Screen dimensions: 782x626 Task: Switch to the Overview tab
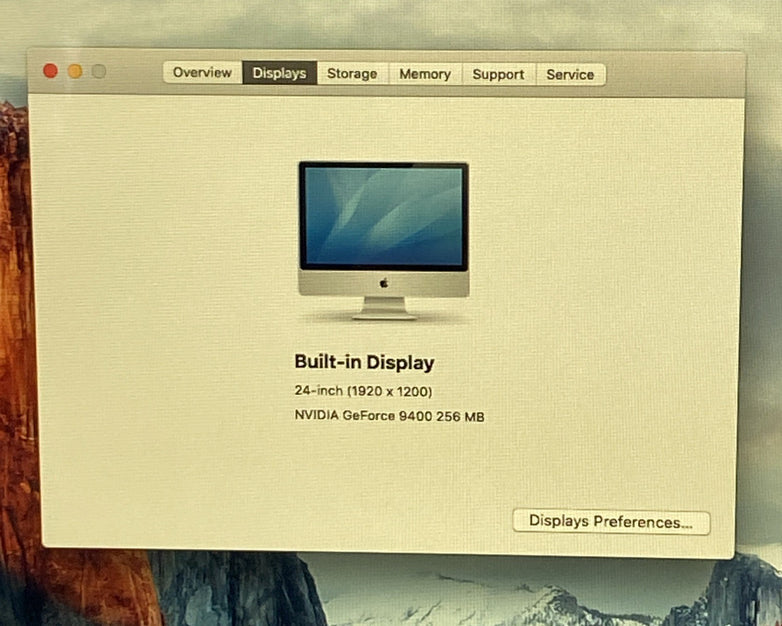click(x=202, y=73)
